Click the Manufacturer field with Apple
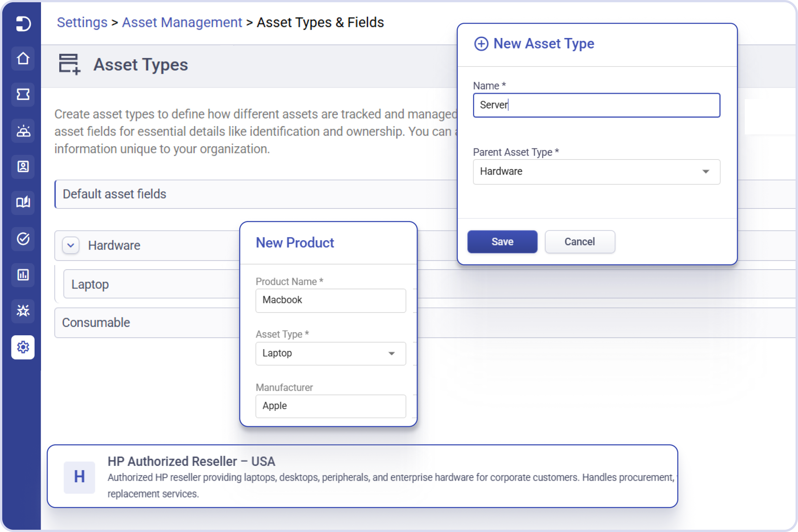 click(331, 406)
